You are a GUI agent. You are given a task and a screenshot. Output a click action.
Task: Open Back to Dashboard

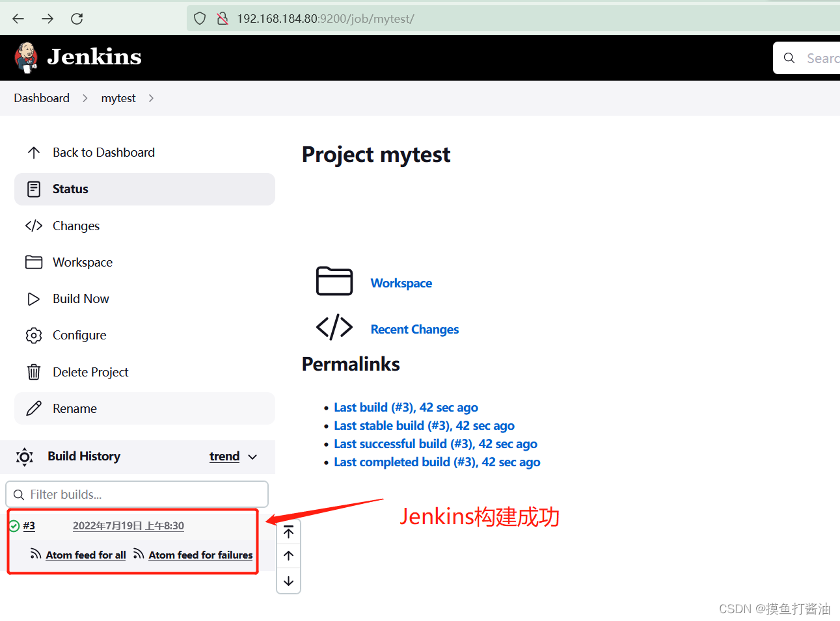pyautogui.click(x=144, y=153)
